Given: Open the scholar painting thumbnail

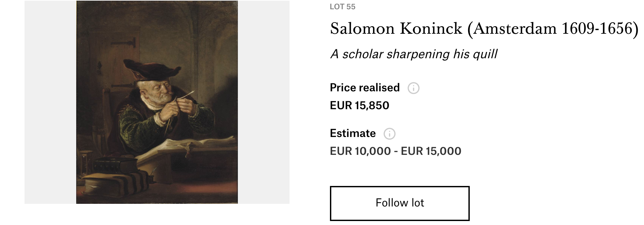Looking at the screenshot, I should point(157,102).
